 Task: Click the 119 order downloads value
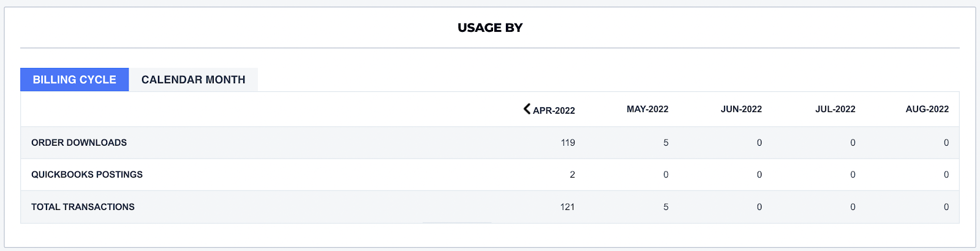(x=568, y=143)
